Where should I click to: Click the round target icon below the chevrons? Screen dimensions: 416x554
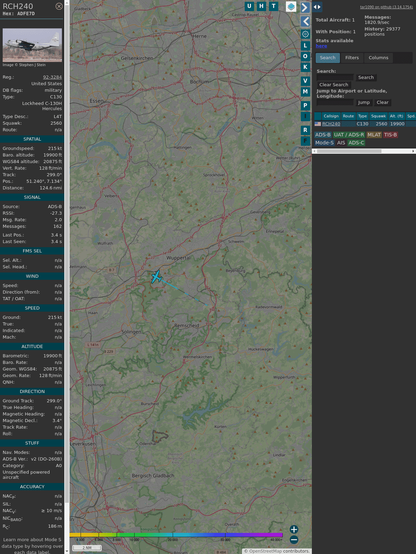coord(305,34)
